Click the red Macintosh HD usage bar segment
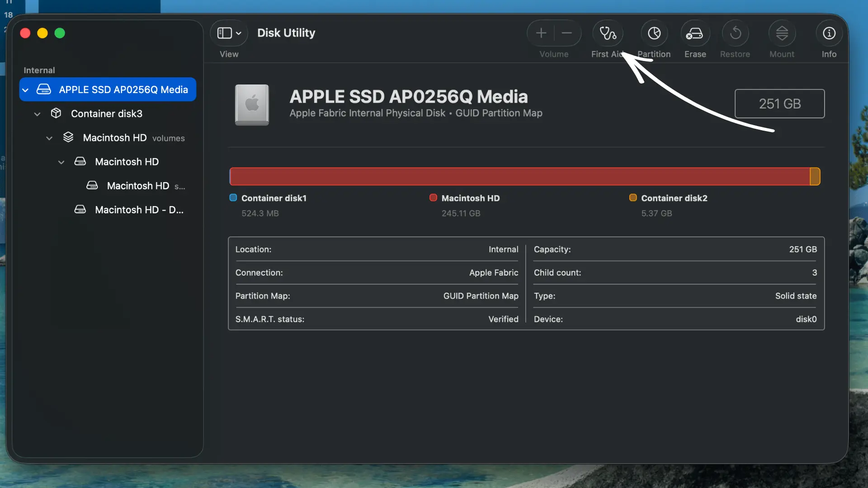The image size is (868, 488). pyautogui.click(x=520, y=176)
